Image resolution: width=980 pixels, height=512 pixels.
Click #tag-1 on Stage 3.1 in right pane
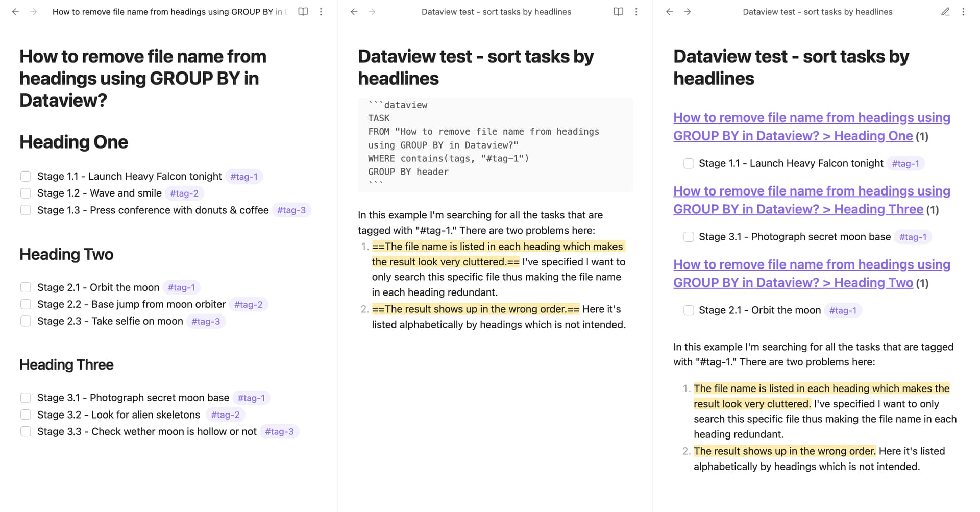[913, 237]
